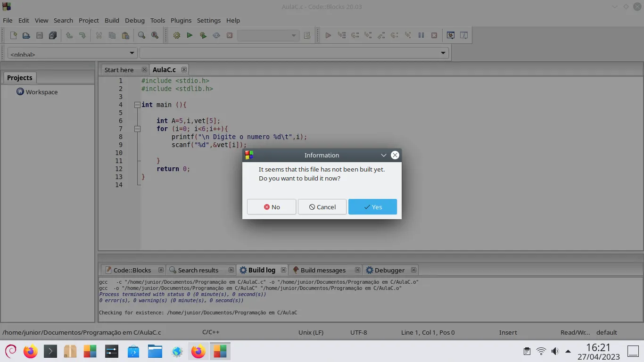
Task: Close the AulaC.c editor tab
Action: tap(184, 70)
